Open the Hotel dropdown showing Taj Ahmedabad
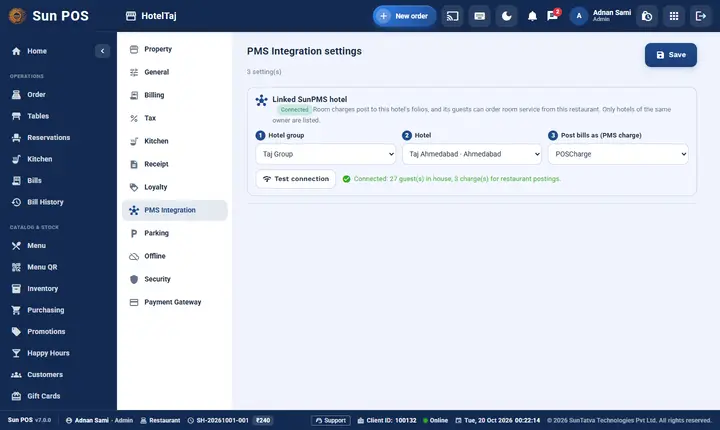The height and width of the screenshot is (430, 720). click(472, 154)
